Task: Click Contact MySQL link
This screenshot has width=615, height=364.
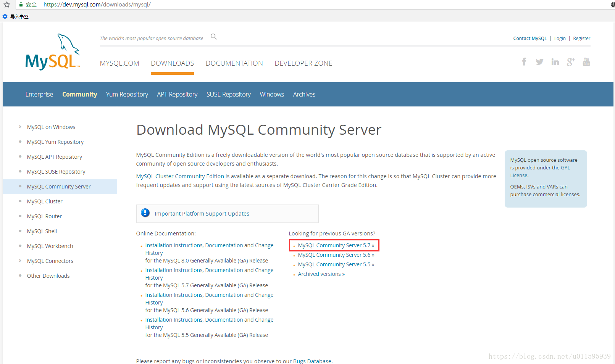Action: point(530,39)
